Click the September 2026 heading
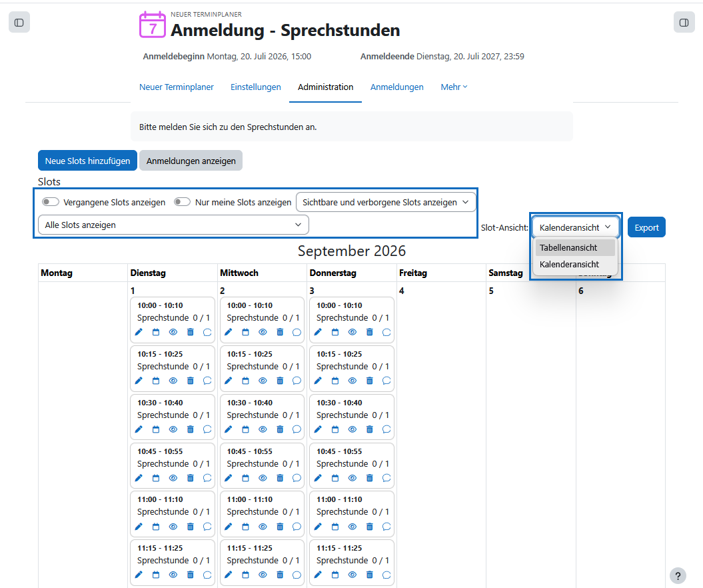 [x=352, y=251]
